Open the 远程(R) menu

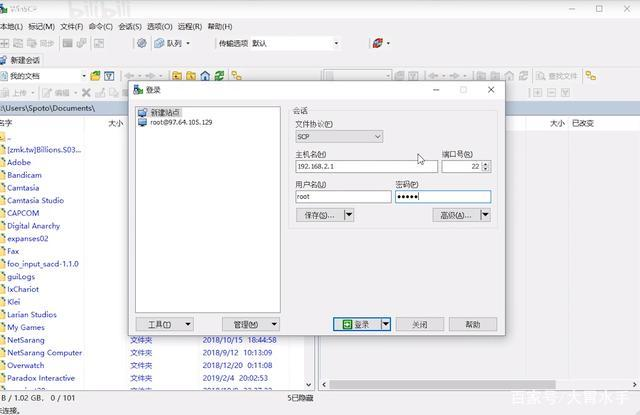pos(190,27)
